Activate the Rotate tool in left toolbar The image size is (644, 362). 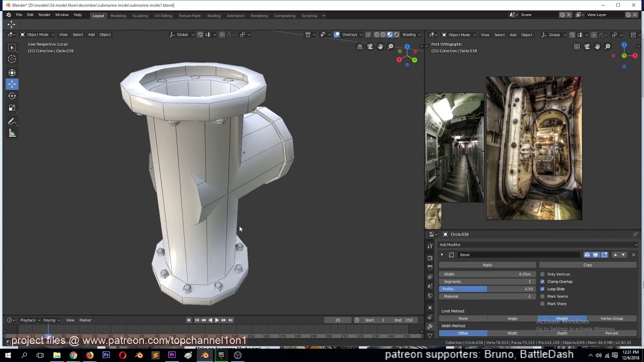click(12, 96)
